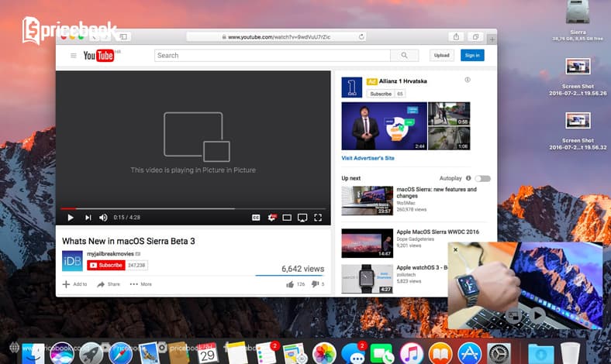611x364 pixels.
Task: Reload the page with Safari's refresh icon
Action: tap(361, 36)
